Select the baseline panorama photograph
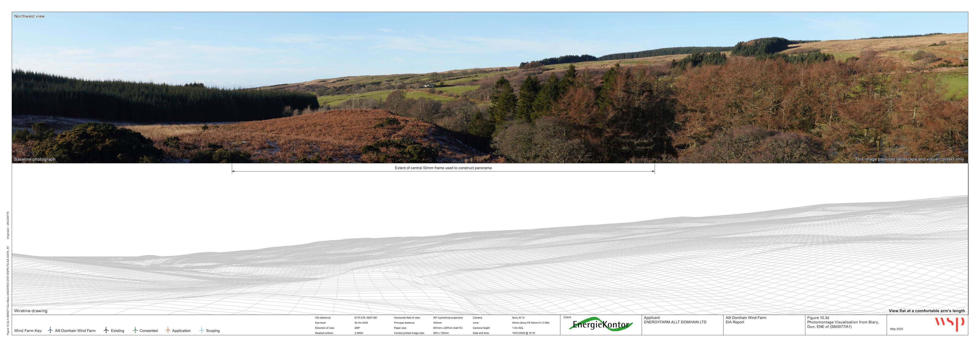The height and width of the screenshot is (347, 980). (490, 88)
